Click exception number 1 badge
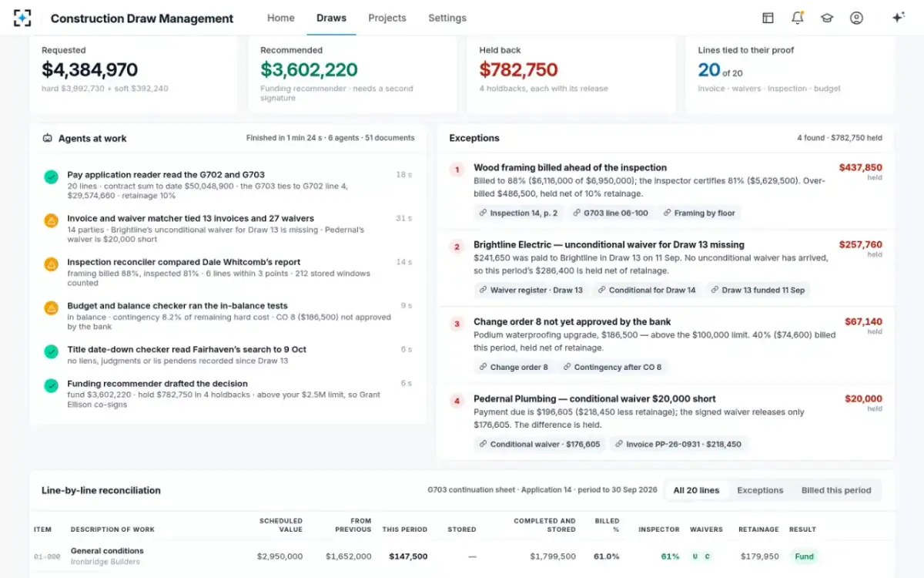 457,170
